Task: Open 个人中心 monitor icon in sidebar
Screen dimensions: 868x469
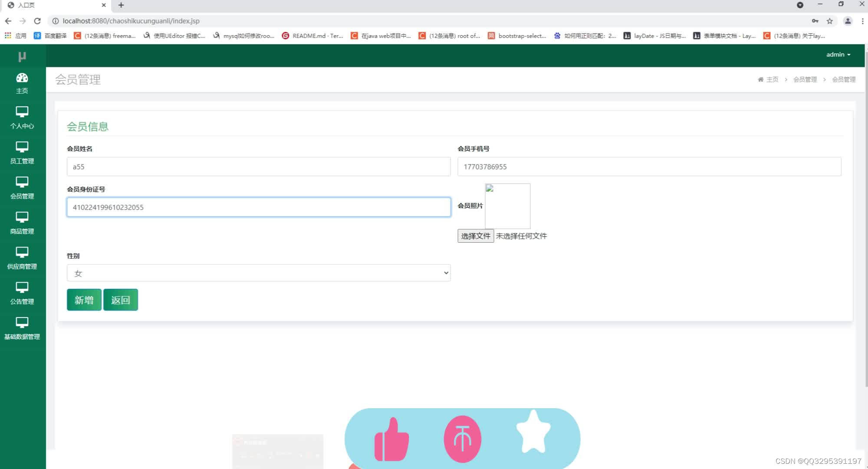Action: pos(22,112)
